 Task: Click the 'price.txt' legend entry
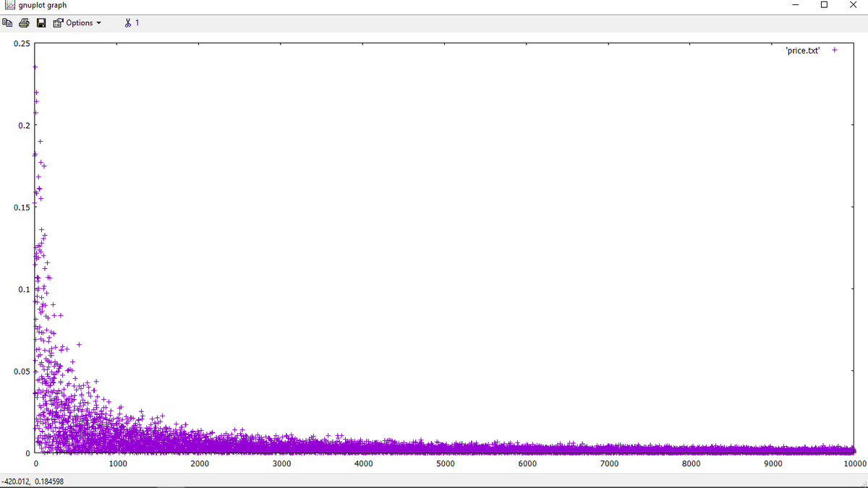point(802,51)
